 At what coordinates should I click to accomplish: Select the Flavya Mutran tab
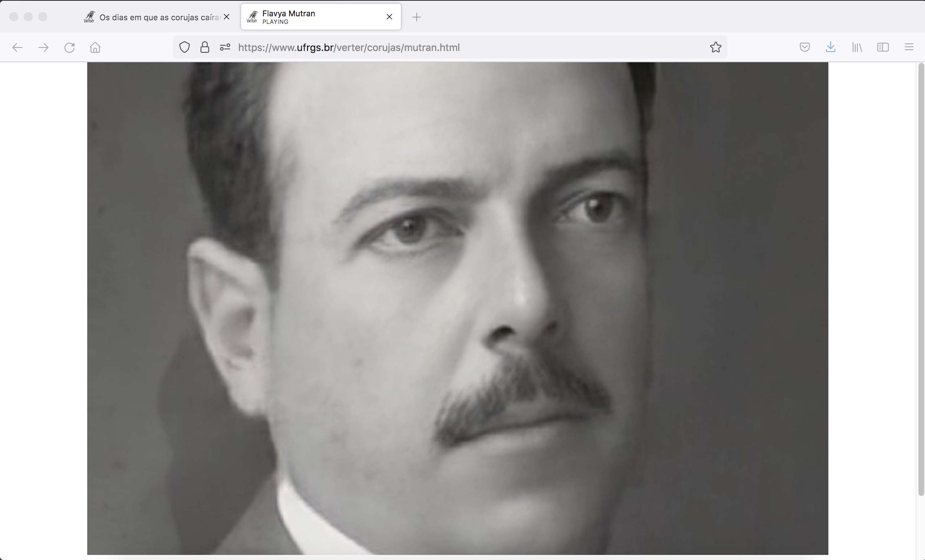pos(321,17)
